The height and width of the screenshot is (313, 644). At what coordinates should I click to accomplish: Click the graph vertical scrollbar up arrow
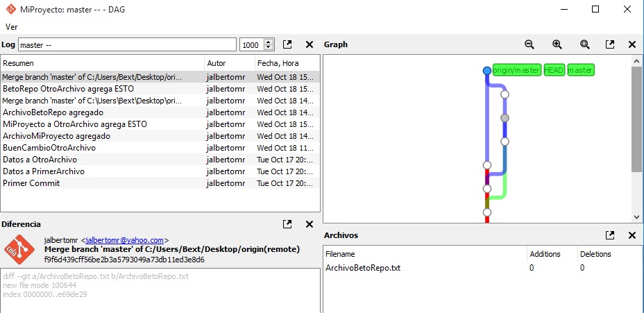point(636,61)
